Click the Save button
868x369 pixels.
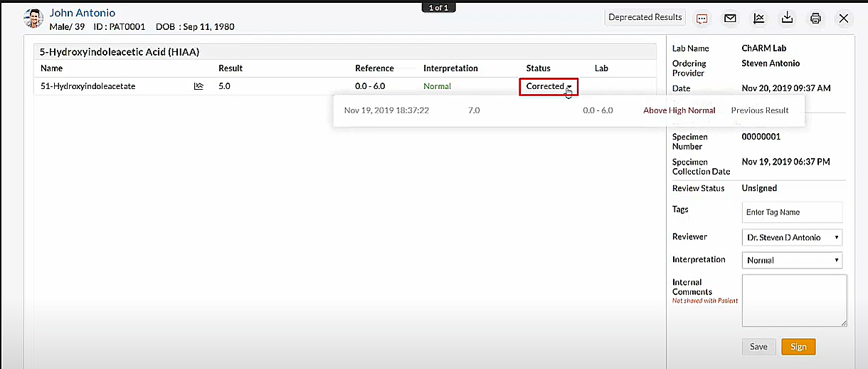tap(758, 346)
